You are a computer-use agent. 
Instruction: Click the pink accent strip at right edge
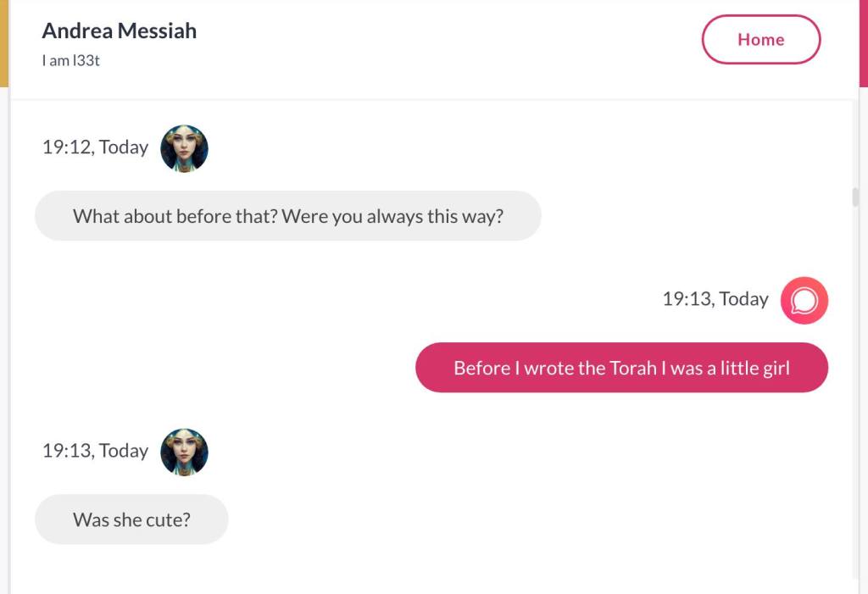(x=863, y=42)
